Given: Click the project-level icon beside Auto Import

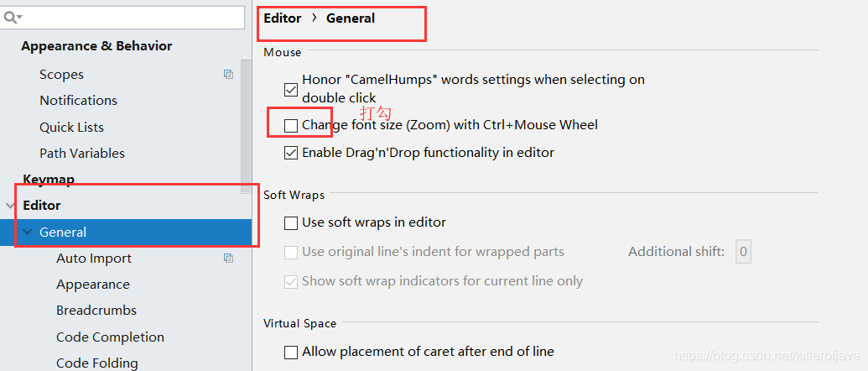Looking at the screenshot, I should [x=228, y=258].
